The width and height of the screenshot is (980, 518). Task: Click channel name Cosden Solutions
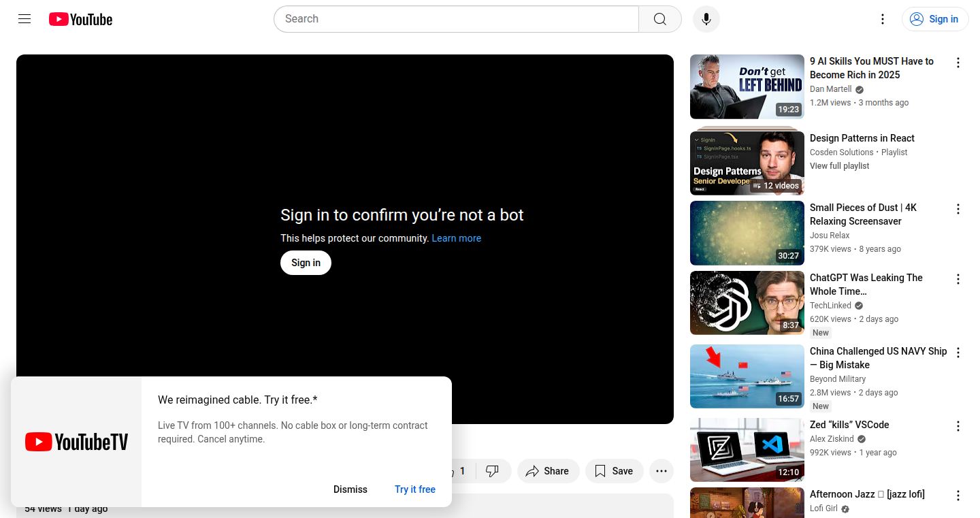tap(842, 152)
